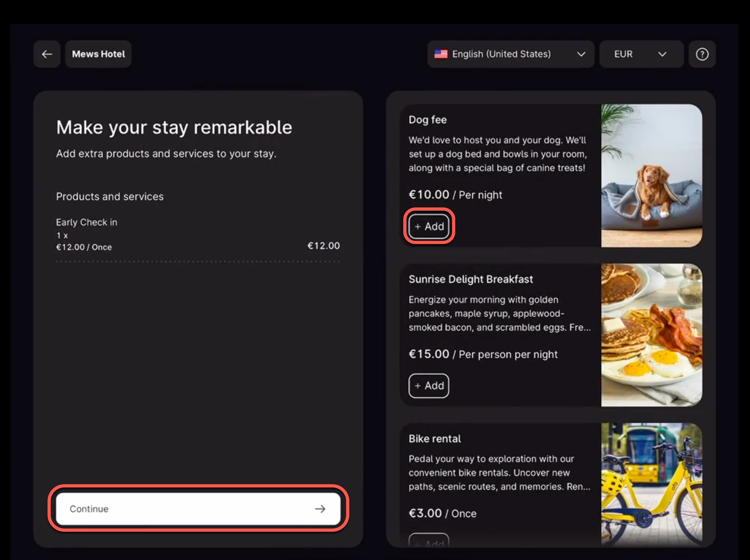Open the help question mark icon
750x560 pixels.
click(702, 54)
